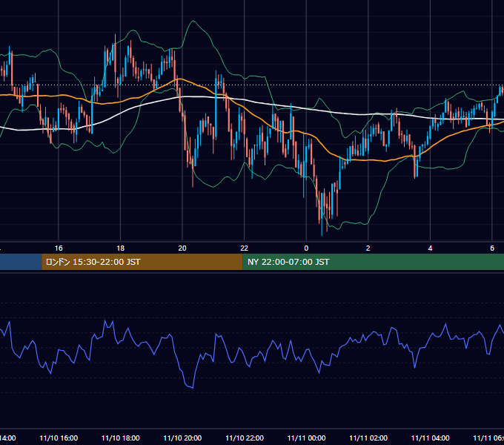
Task: Click the 11/10 16:00 time label
Action: tap(59, 438)
